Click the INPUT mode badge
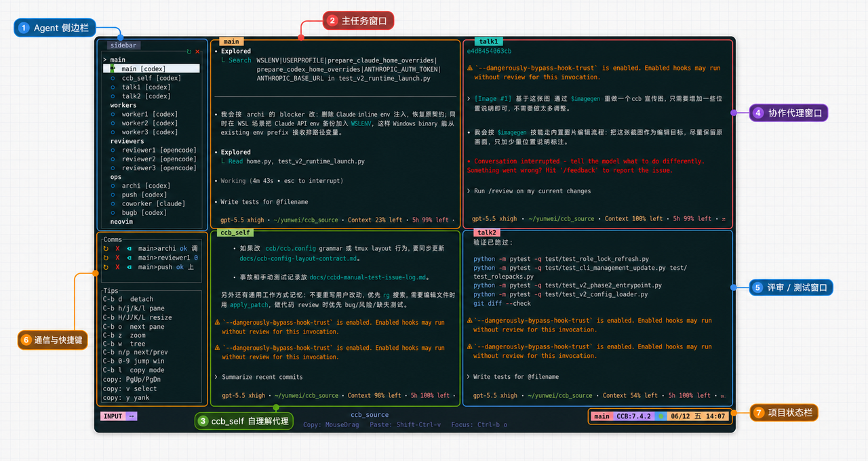The image size is (868, 461). coord(113,416)
